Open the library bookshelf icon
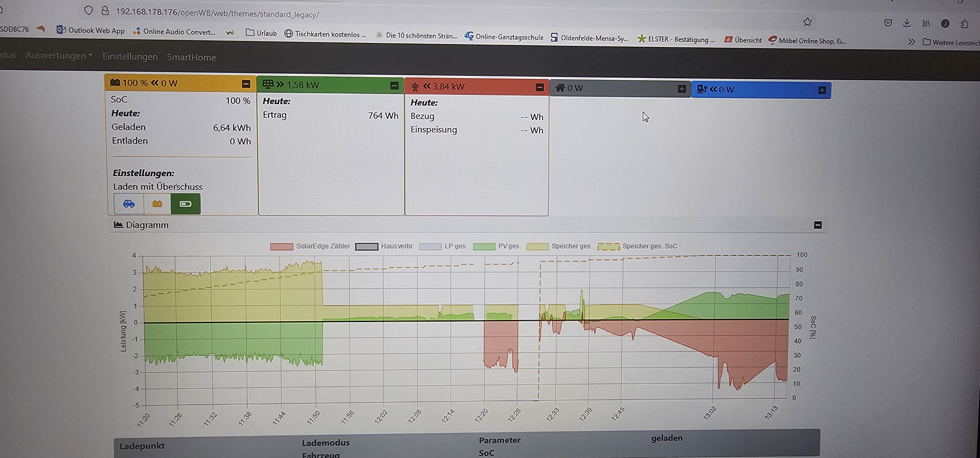 click(926, 24)
